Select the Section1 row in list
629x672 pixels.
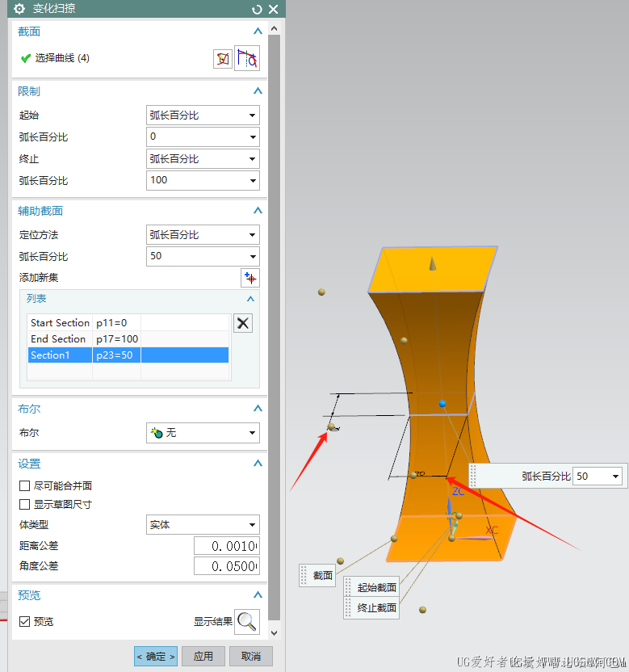[128, 355]
